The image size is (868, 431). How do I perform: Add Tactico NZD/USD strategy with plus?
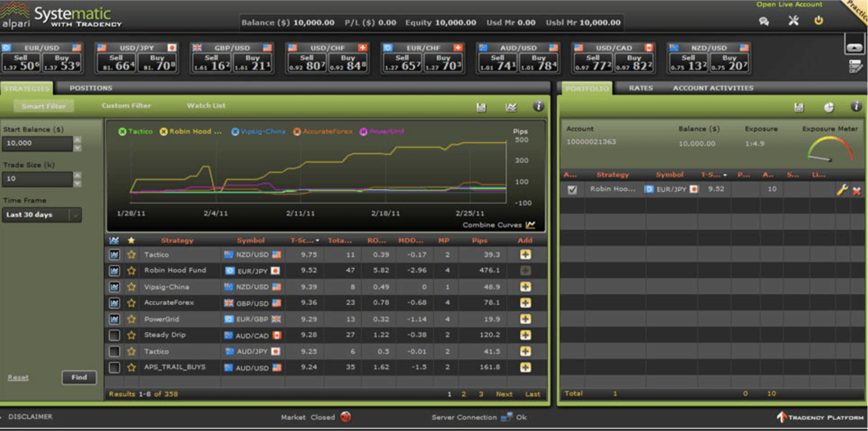tap(525, 255)
